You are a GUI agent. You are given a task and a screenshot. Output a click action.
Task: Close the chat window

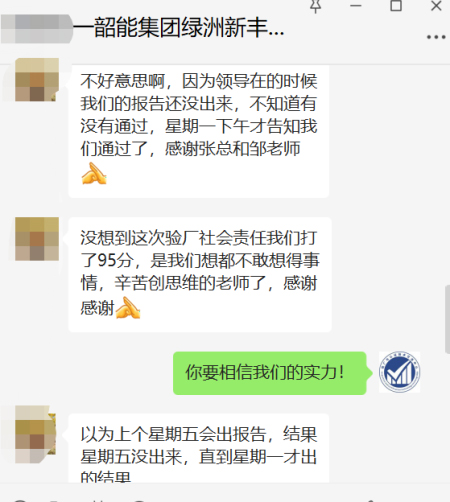[436, 6]
